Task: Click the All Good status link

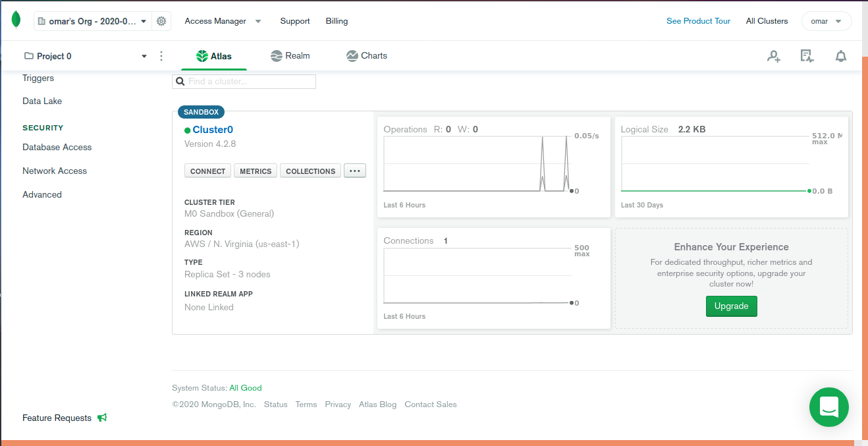Action: (x=246, y=388)
